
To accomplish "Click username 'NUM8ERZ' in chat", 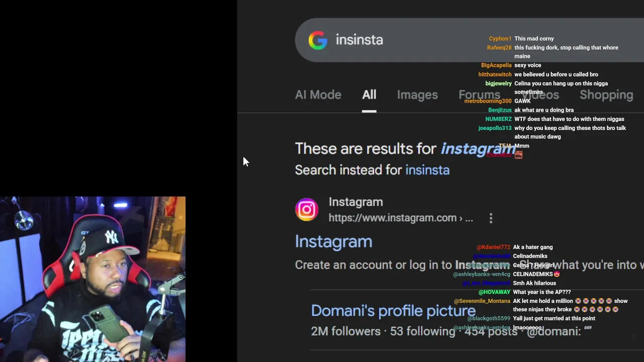I will (499, 119).
